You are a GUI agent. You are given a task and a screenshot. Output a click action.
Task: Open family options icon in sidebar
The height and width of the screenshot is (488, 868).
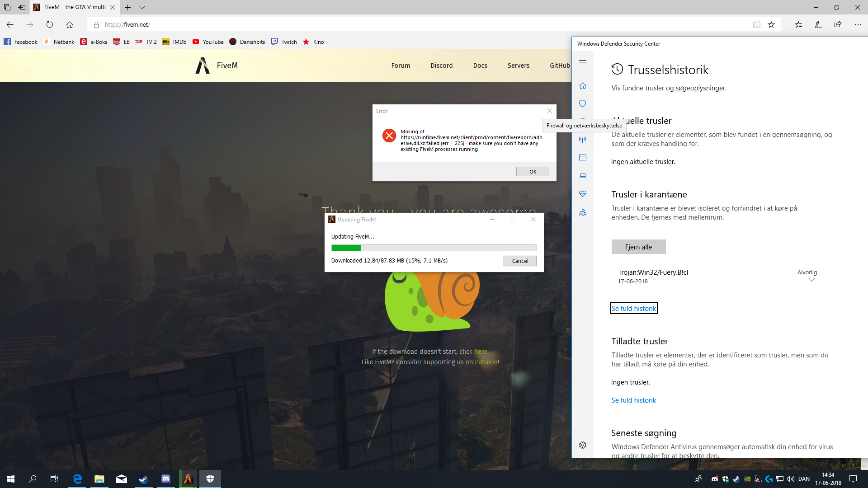coord(583,212)
